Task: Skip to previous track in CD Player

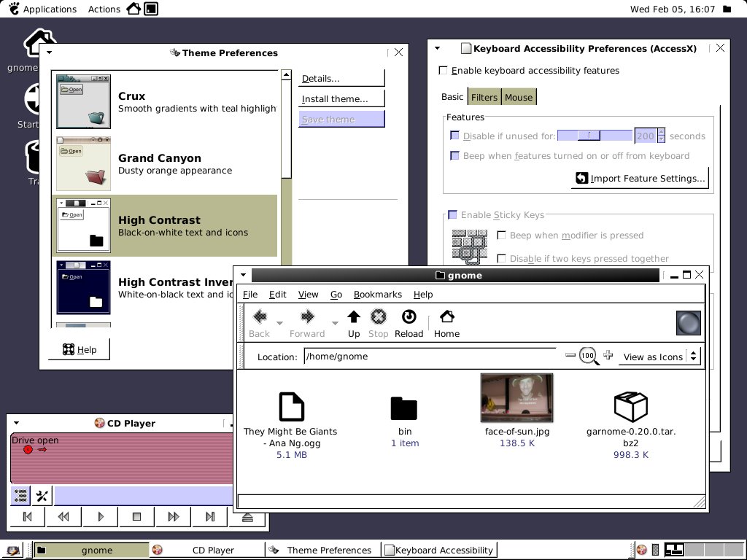Action: tap(27, 517)
